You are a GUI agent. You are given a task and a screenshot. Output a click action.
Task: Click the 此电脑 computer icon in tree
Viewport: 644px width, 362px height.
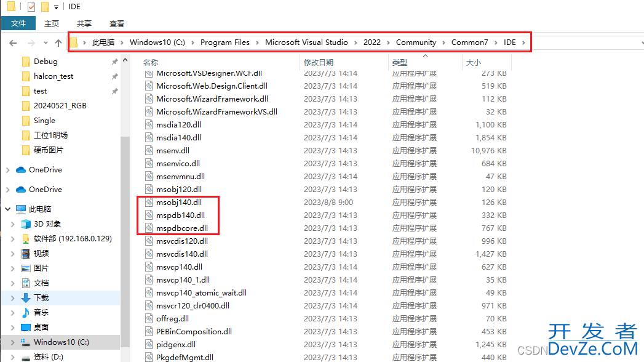point(20,209)
